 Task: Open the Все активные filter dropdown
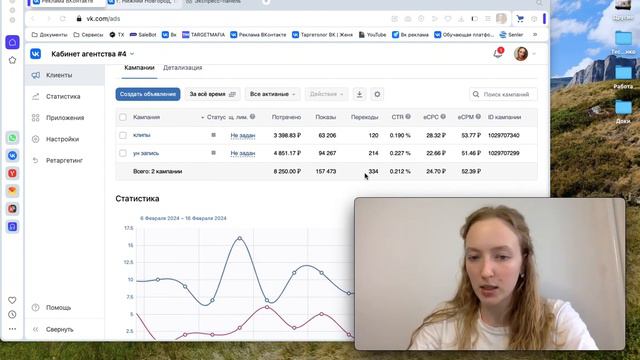pos(272,94)
